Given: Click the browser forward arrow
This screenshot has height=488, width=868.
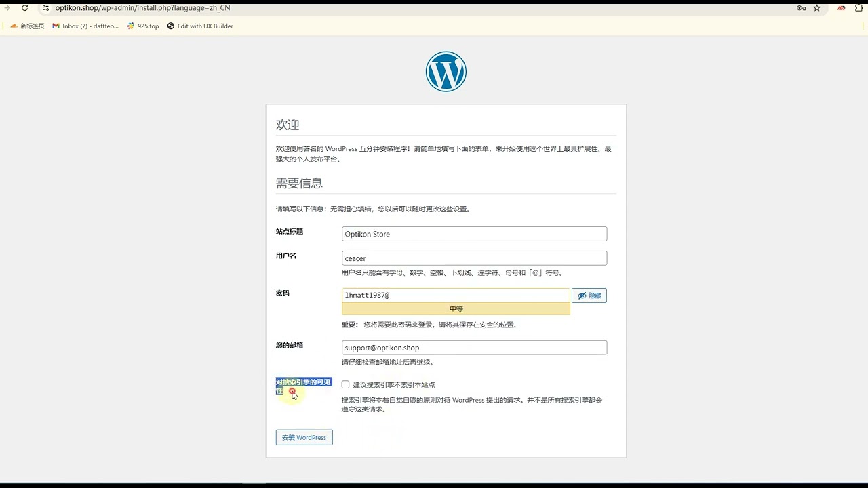Looking at the screenshot, I should pyautogui.click(x=7, y=8).
